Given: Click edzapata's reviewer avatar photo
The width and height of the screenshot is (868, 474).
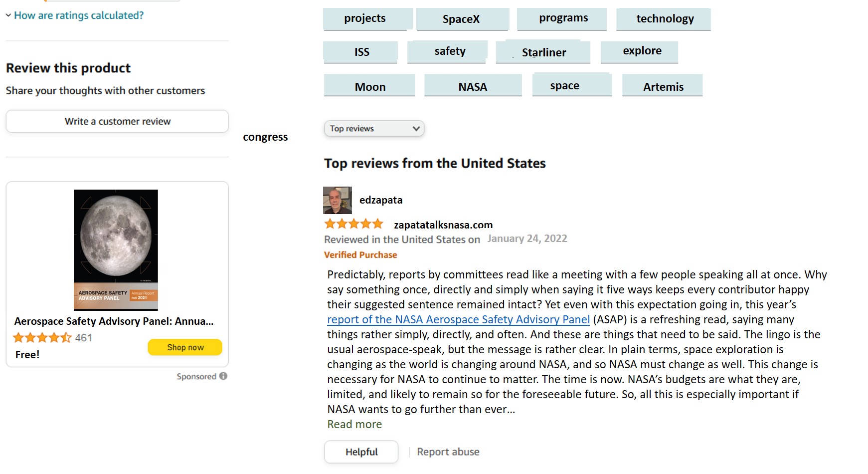Looking at the screenshot, I should (338, 200).
